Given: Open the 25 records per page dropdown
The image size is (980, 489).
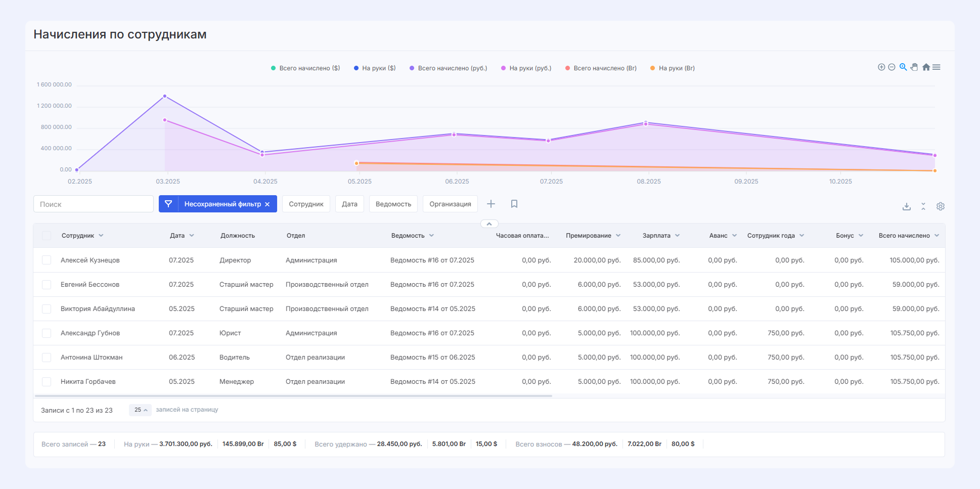Looking at the screenshot, I should [140, 410].
